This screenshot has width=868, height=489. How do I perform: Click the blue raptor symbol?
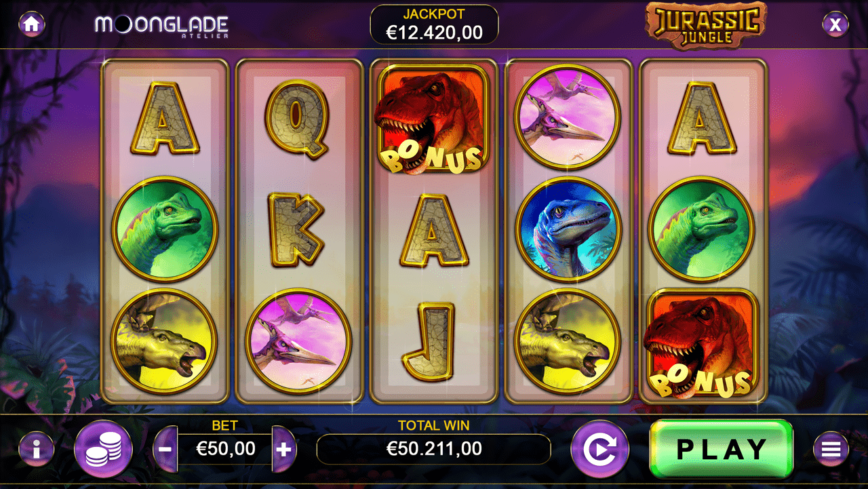[x=568, y=229]
